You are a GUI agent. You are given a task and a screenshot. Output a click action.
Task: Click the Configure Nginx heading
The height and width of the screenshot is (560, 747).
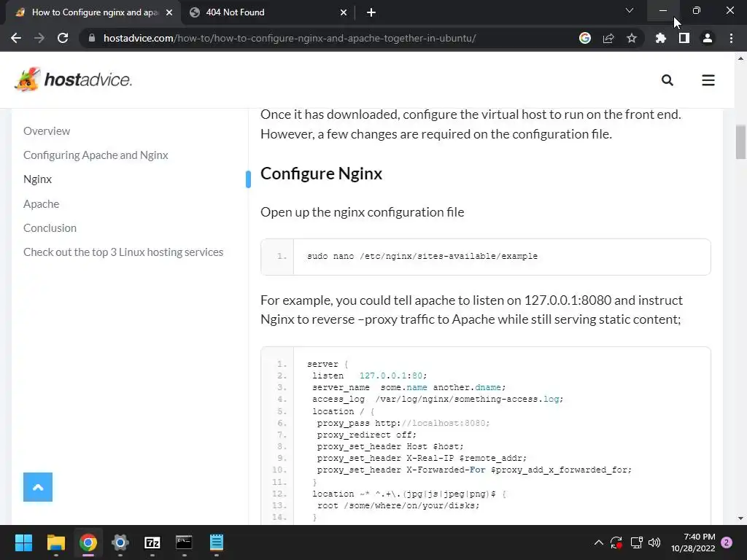click(x=321, y=174)
